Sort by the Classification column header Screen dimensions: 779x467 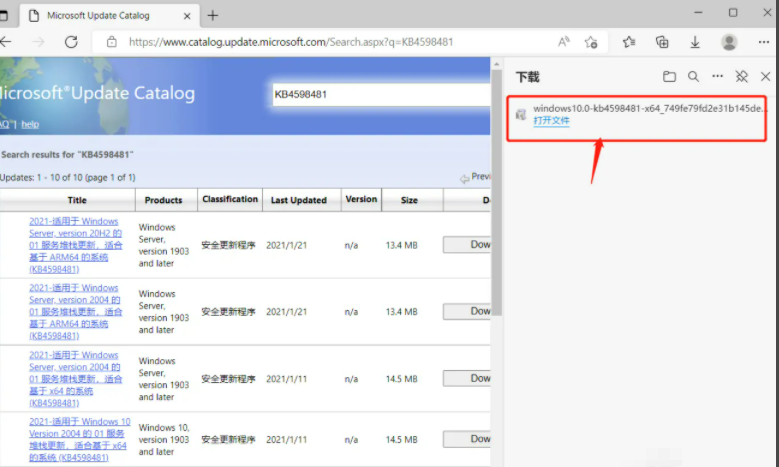pyautogui.click(x=230, y=199)
